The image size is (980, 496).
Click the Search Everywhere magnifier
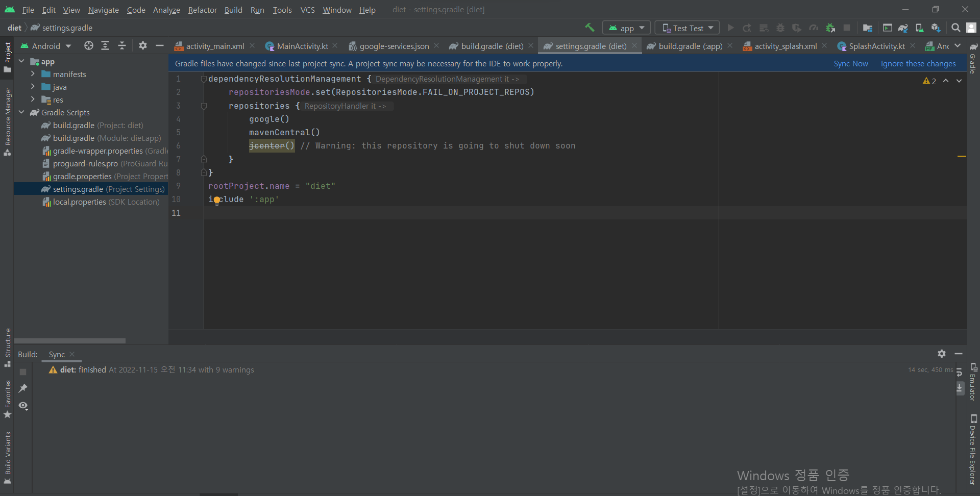pos(956,28)
